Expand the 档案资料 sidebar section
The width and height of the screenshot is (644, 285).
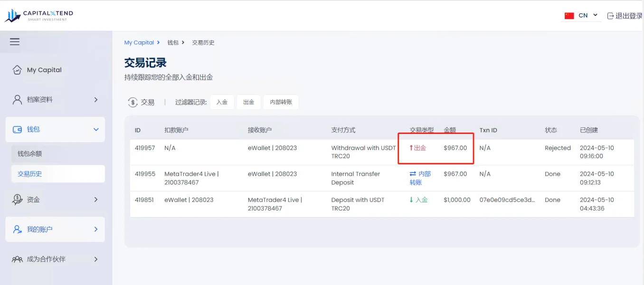pos(96,100)
